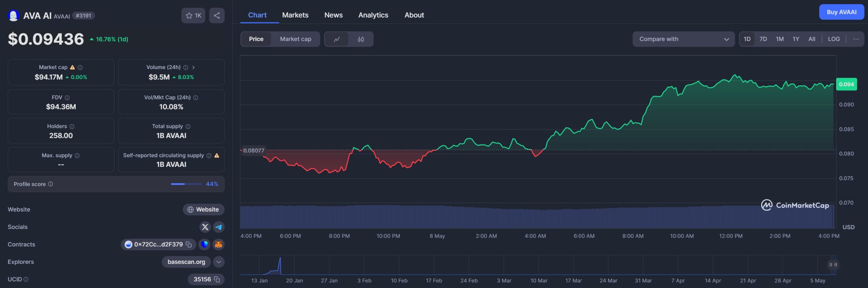Viewport: 868px width, 288px height.
Task: Click the #3191 rank badge
Action: 83,16
